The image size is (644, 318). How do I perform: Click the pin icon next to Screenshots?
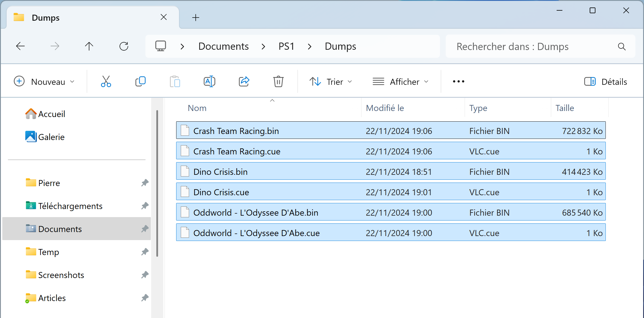click(145, 275)
